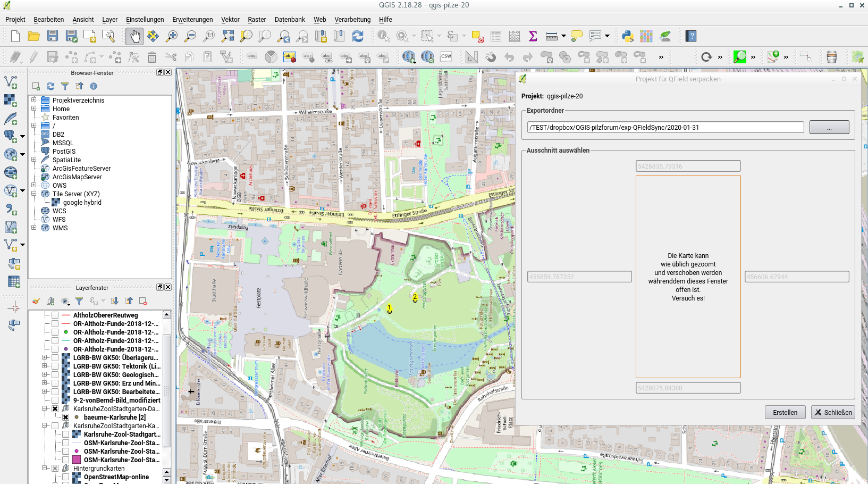Open the Vektor menu
Screen dimensions: 868x484
230,20
